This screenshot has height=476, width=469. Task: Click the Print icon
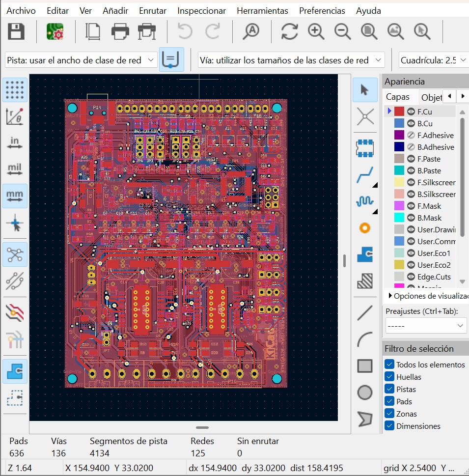[x=120, y=32]
